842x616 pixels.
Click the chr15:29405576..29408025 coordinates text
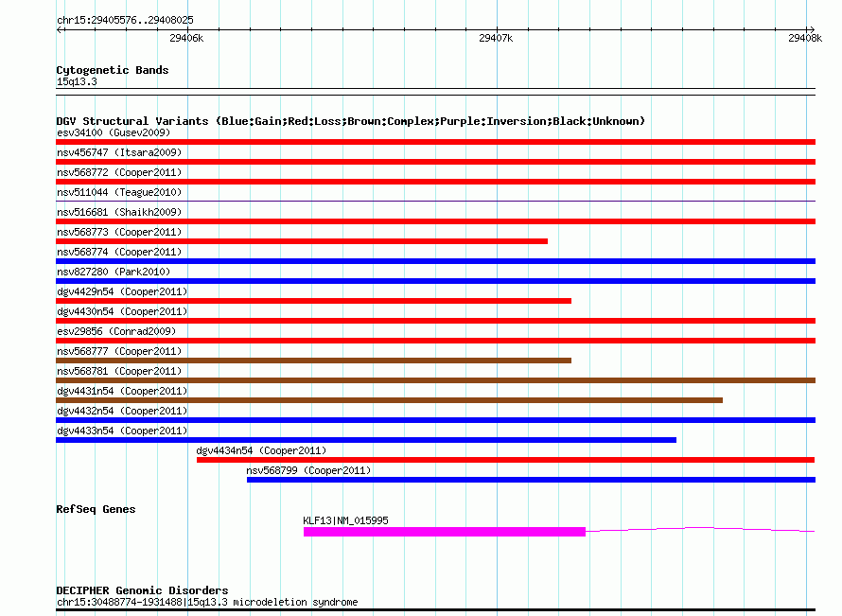pyautogui.click(x=125, y=20)
